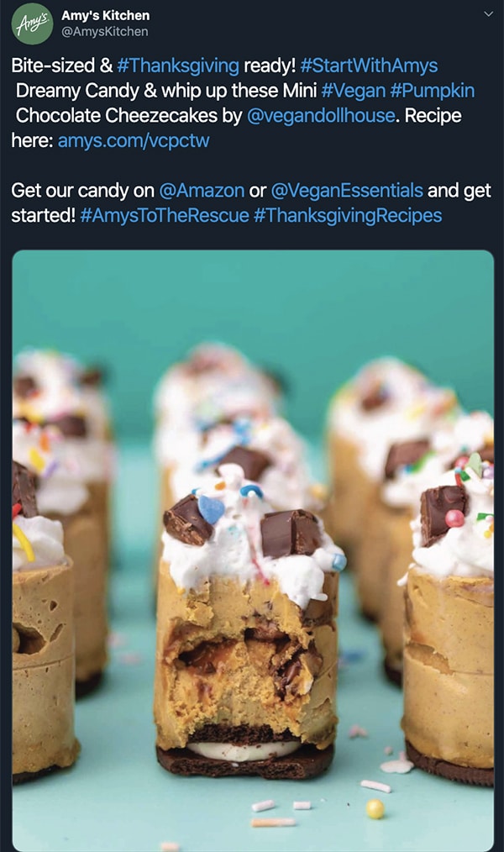The width and height of the screenshot is (504, 852).
Task: Click the tweet text body
Action: 251,140
